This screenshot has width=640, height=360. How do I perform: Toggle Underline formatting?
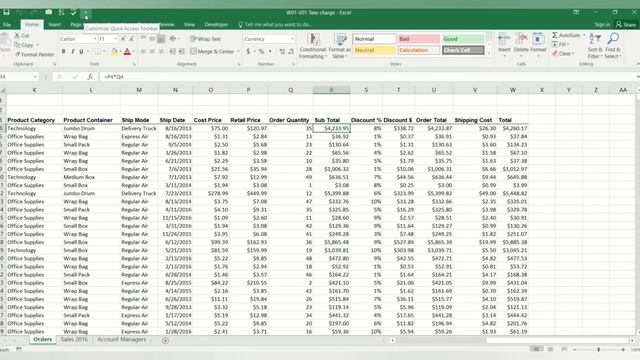coord(81,51)
